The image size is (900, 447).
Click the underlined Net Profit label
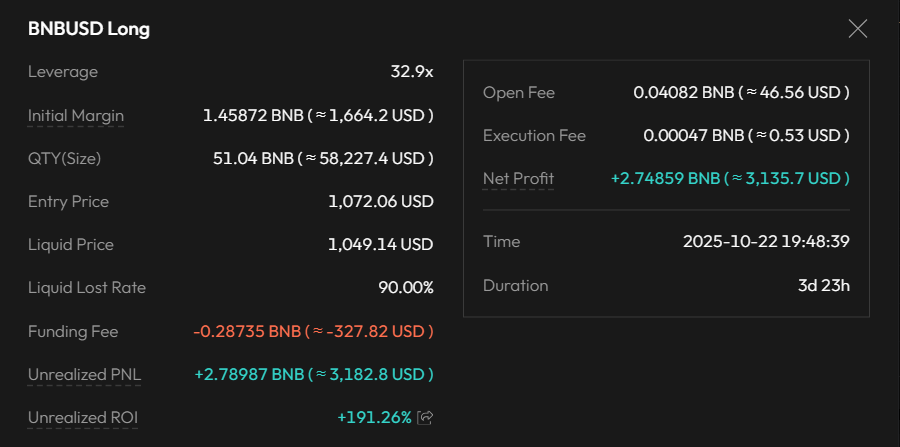518,178
